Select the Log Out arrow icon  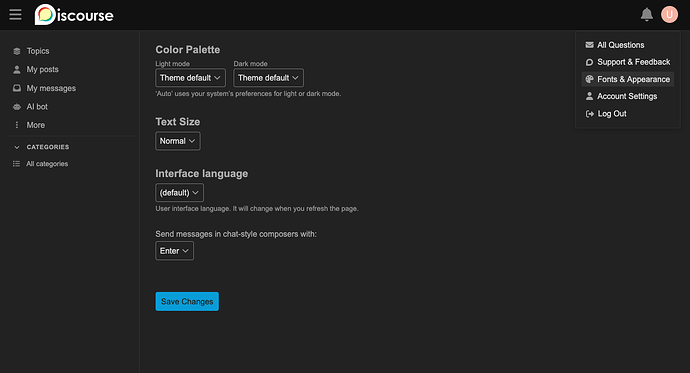tap(589, 113)
